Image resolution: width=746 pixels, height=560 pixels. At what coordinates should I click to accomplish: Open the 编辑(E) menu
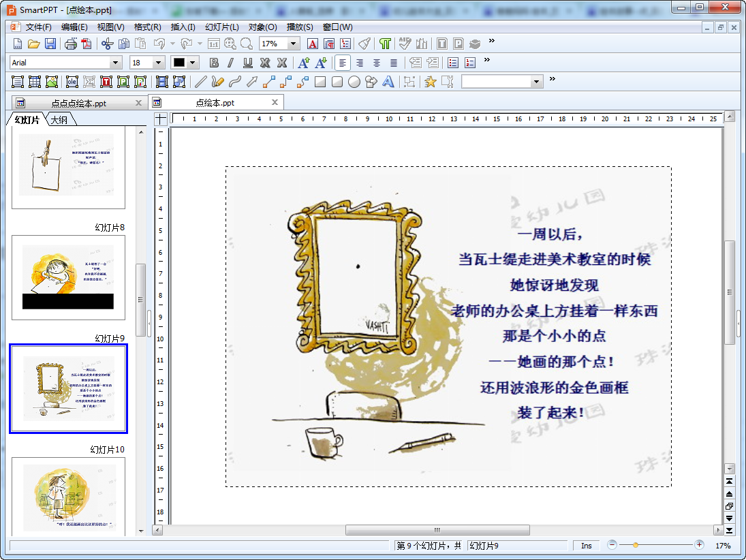click(74, 27)
